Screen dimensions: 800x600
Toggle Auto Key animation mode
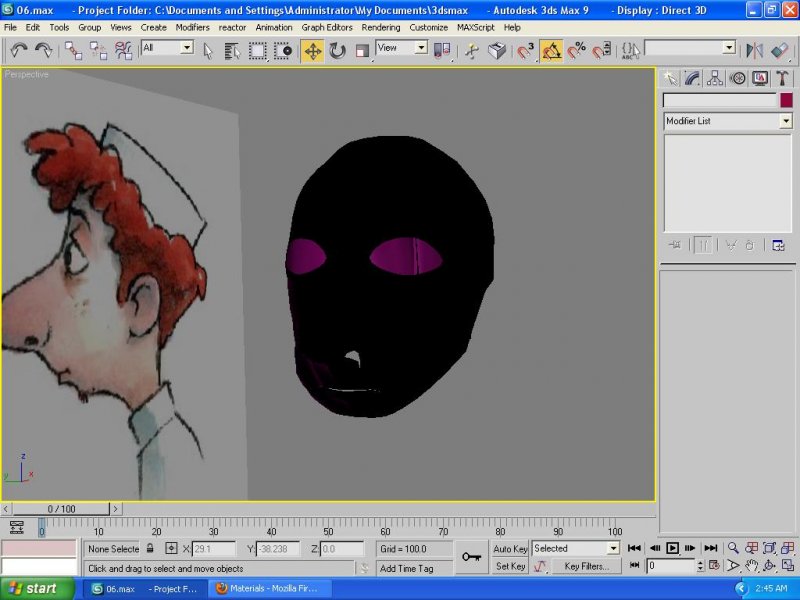coord(510,549)
